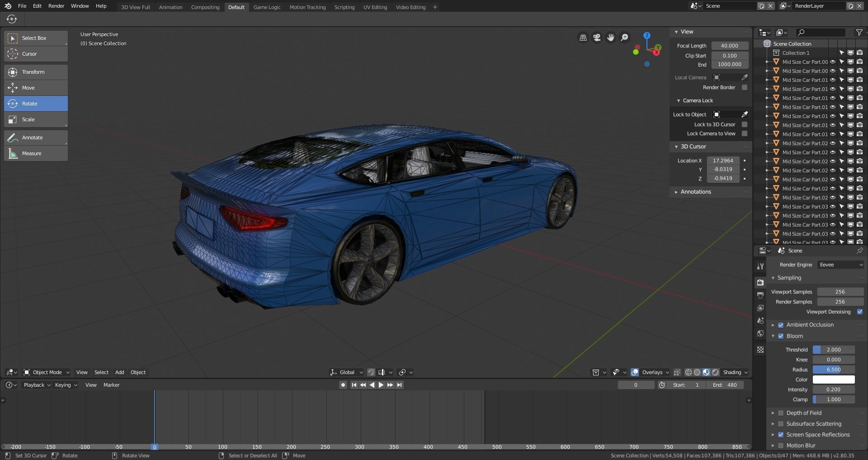Select the Select Box tool
The width and height of the screenshot is (868, 460).
[x=36, y=38]
